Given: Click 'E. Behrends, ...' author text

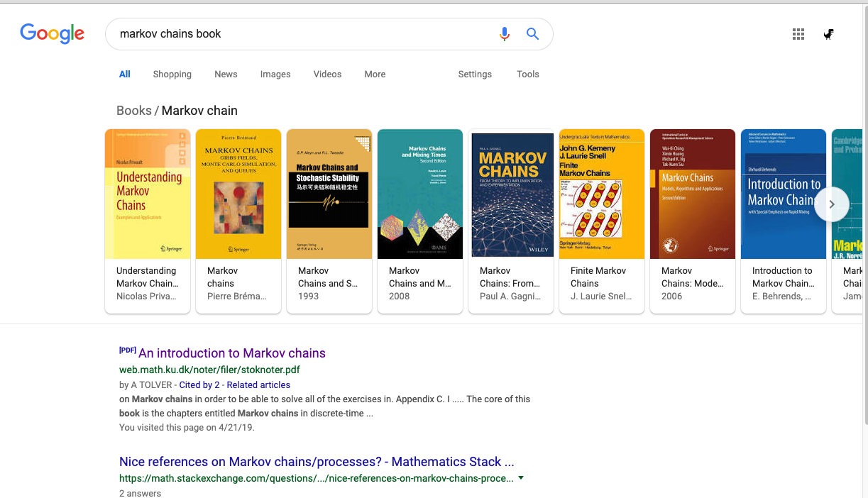Looking at the screenshot, I should 781,296.
